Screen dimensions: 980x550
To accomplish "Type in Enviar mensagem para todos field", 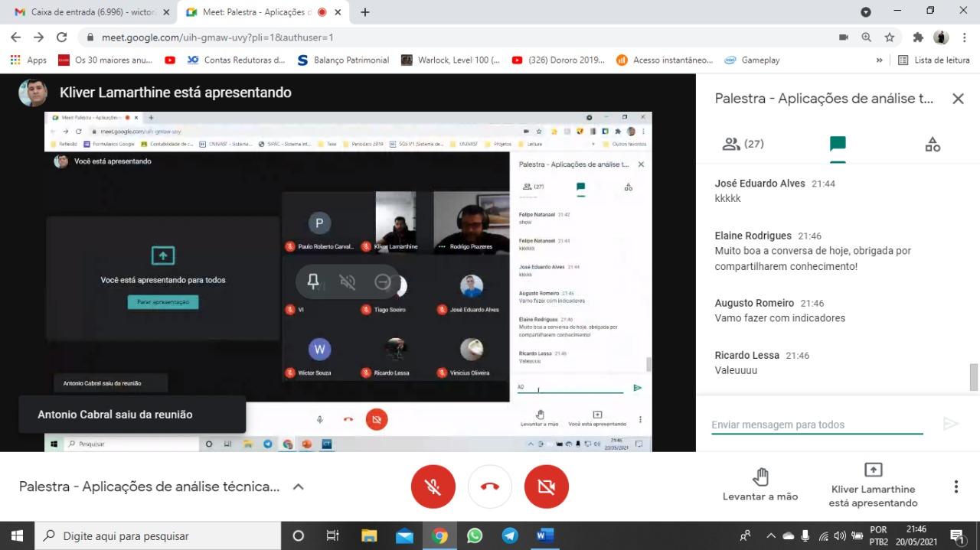I will 816,425.
